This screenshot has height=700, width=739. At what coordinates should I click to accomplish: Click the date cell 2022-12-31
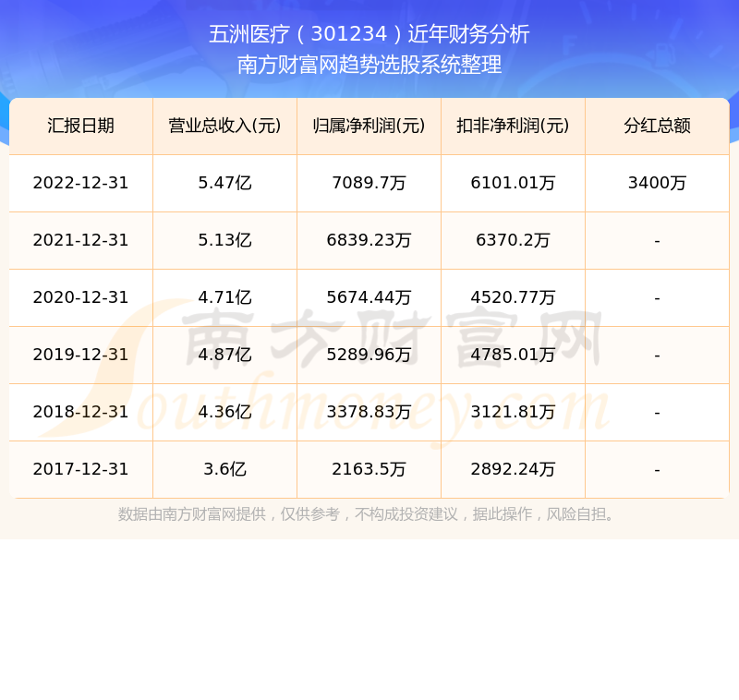(80, 183)
